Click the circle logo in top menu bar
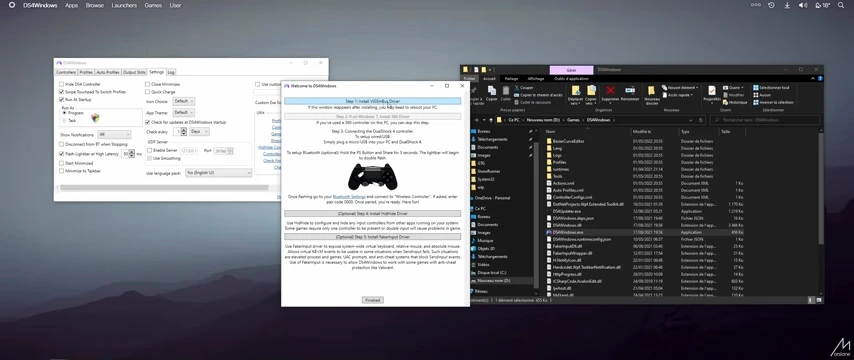 (x=12, y=5)
